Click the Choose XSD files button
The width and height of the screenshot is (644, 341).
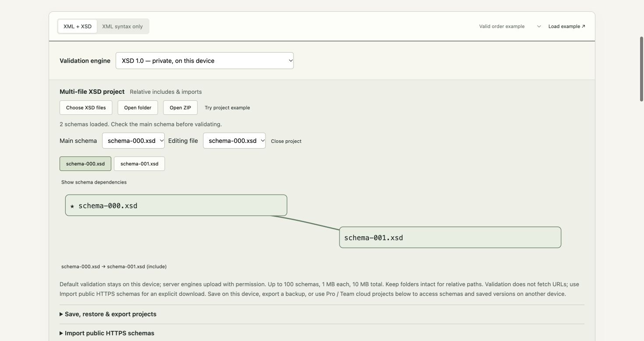pos(86,107)
